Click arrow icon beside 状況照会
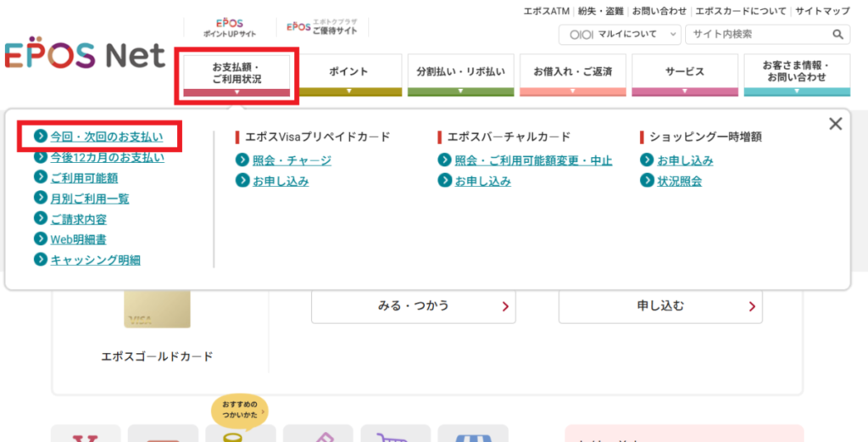The image size is (868, 442). tap(647, 181)
